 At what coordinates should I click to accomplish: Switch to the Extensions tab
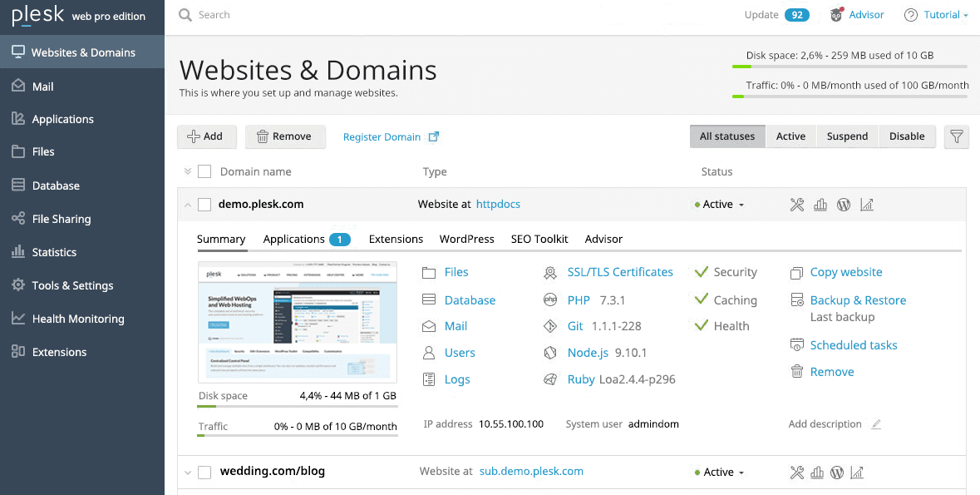click(x=396, y=239)
